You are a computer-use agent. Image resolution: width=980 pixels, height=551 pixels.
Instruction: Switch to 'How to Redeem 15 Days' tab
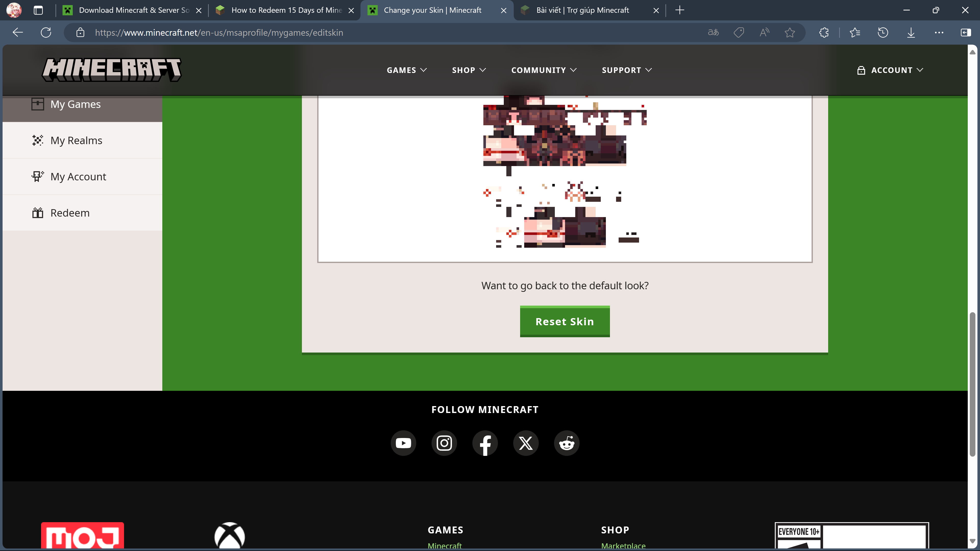point(286,10)
